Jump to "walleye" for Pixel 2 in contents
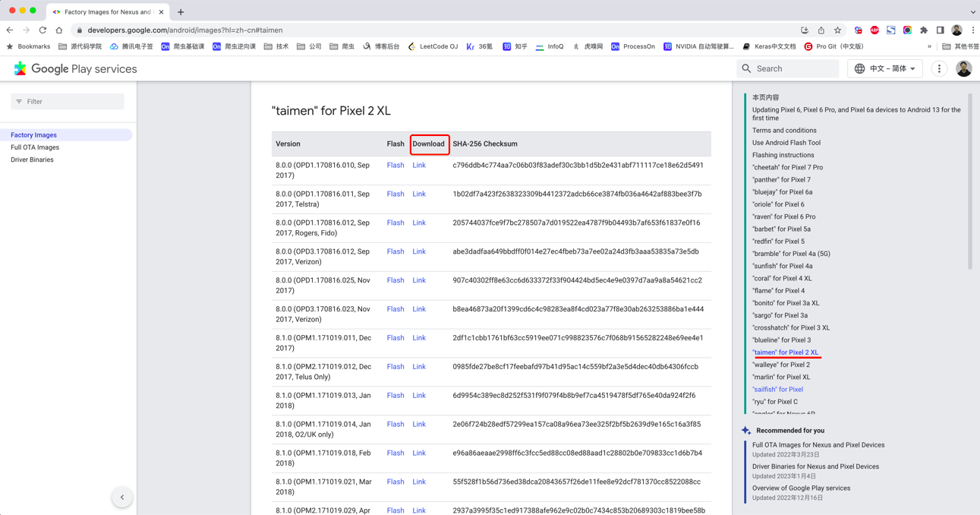 [780, 365]
